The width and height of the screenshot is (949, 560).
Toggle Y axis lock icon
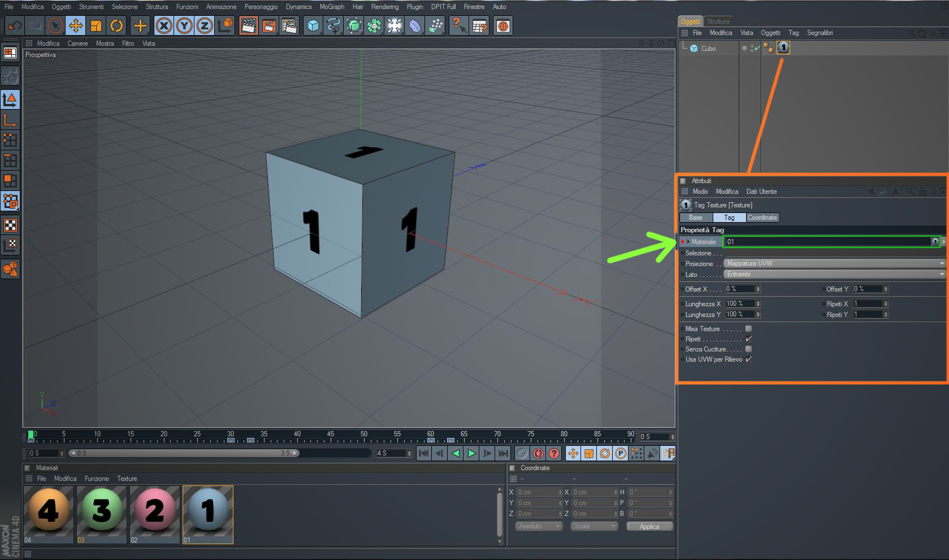coord(184,26)
